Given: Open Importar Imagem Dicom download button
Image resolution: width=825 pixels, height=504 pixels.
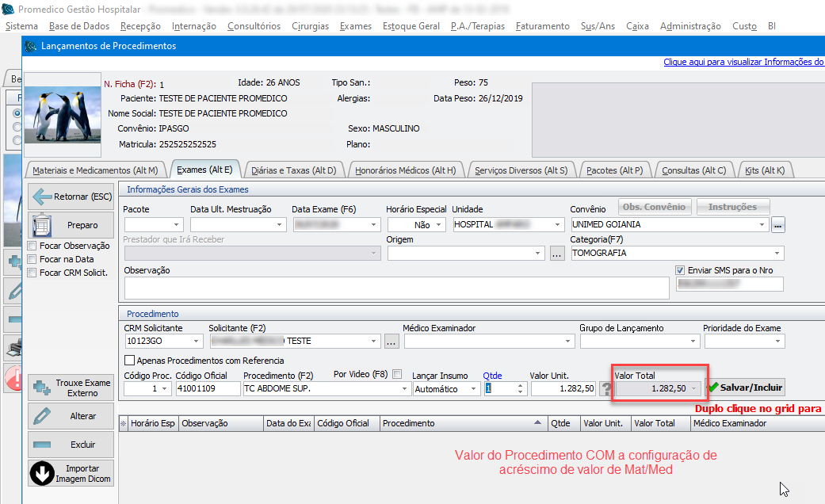Looking at the screenshot, I should 71,474.
